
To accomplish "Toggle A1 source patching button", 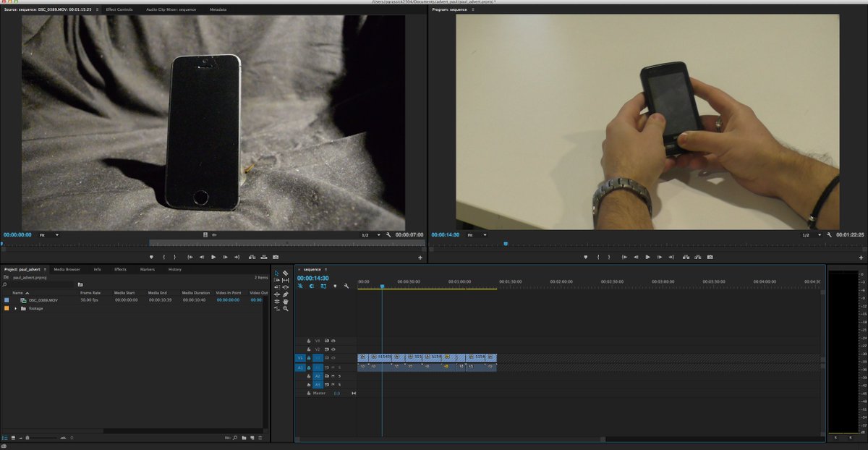I will (300, 368).
